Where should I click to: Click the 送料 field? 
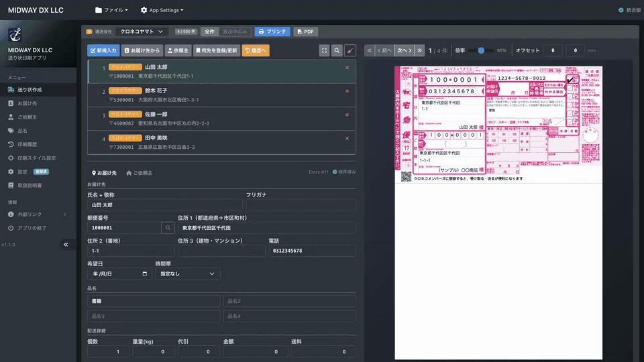(x=323, y=352)
